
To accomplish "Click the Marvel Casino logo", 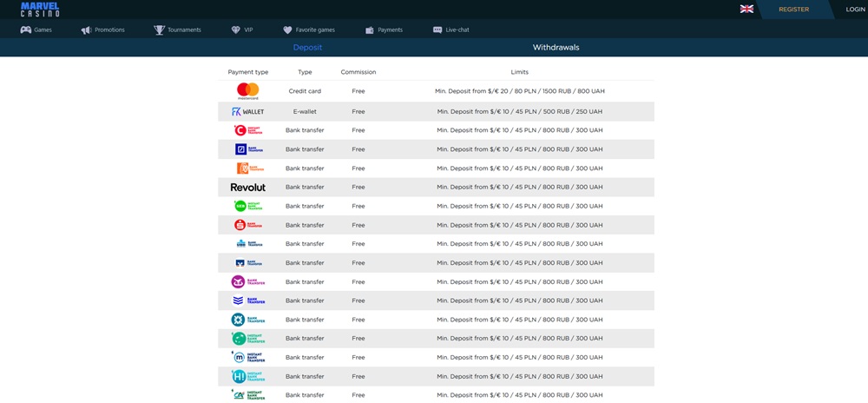I will pyautogui.click(x=40, y=9).
